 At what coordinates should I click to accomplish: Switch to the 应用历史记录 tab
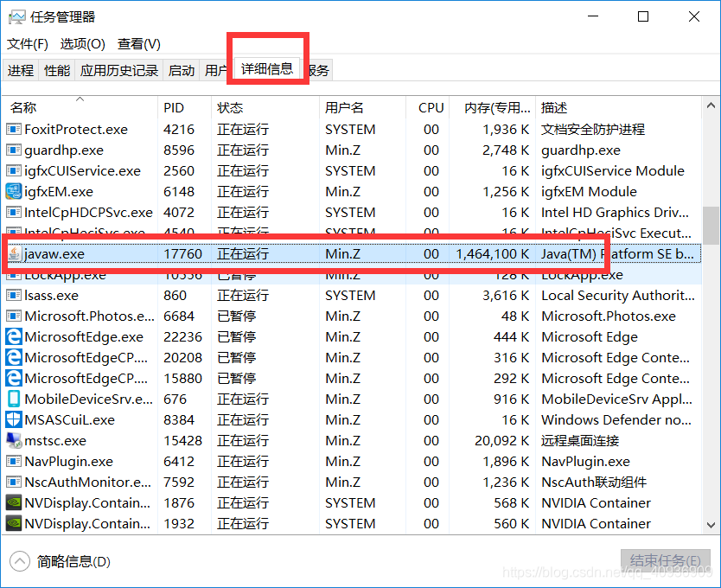pos(119,70)
